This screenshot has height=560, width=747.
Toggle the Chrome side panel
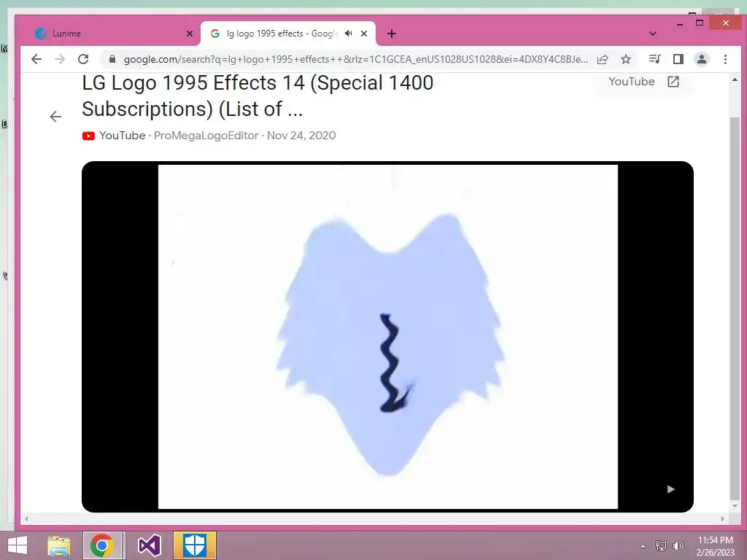coord(678,59)
